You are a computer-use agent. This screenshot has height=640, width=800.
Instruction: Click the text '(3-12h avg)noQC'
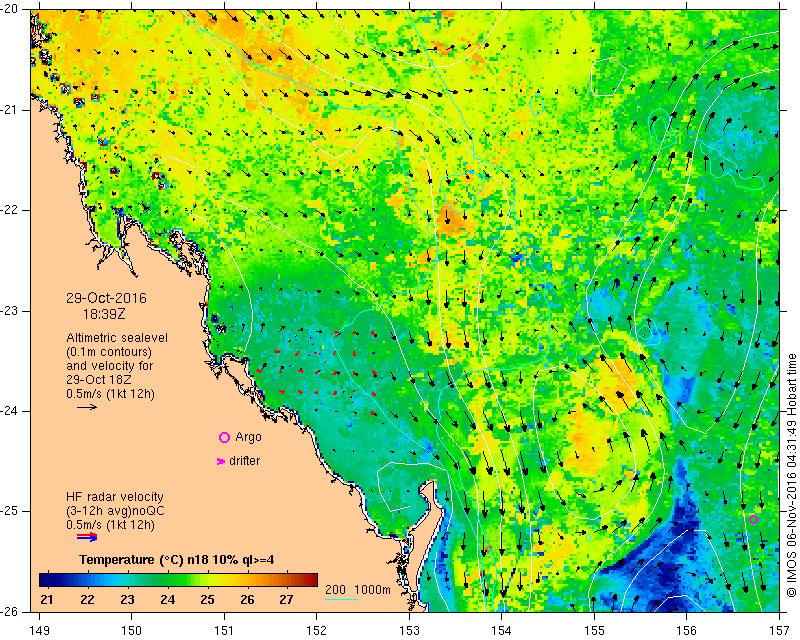115,511
